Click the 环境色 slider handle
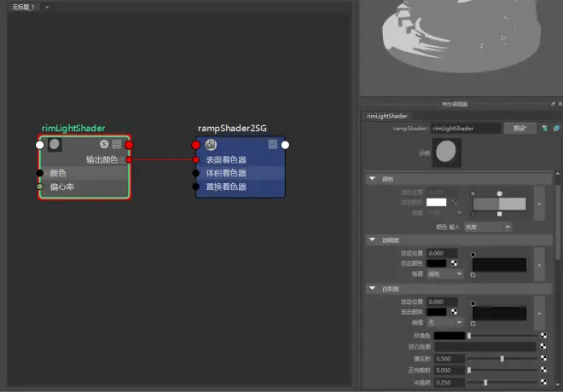 (x=469, y=336)
